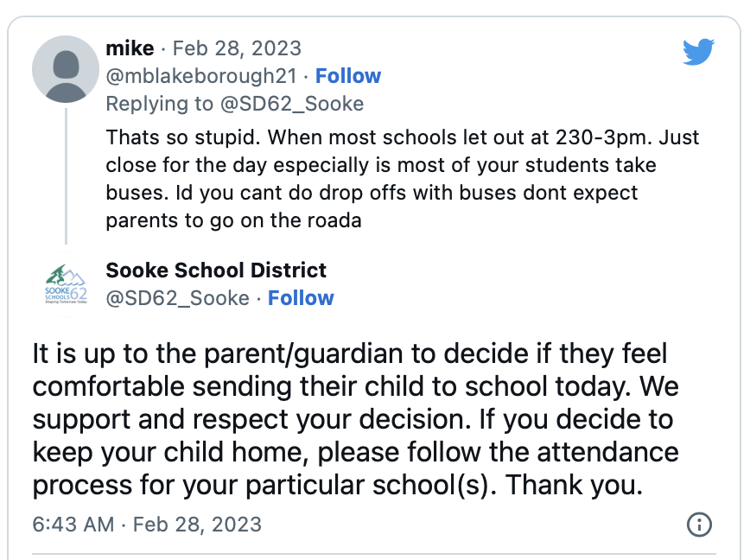Click the Sooke Schools 62 logo avatar
Image resolution: width=750 pixels, height=560 pixels.
[66, 285]
